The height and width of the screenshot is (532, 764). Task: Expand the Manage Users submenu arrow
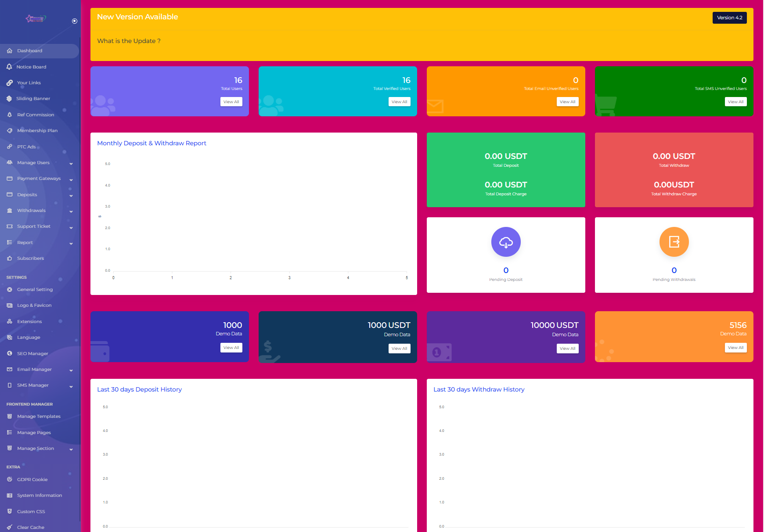[x=71, y=163]
